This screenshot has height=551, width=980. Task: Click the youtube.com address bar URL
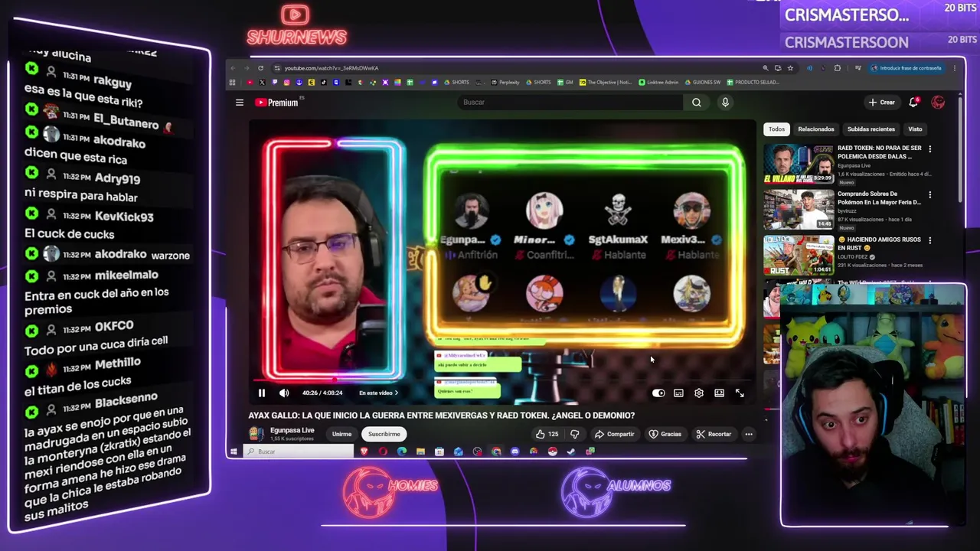click(x=332, y=68)
